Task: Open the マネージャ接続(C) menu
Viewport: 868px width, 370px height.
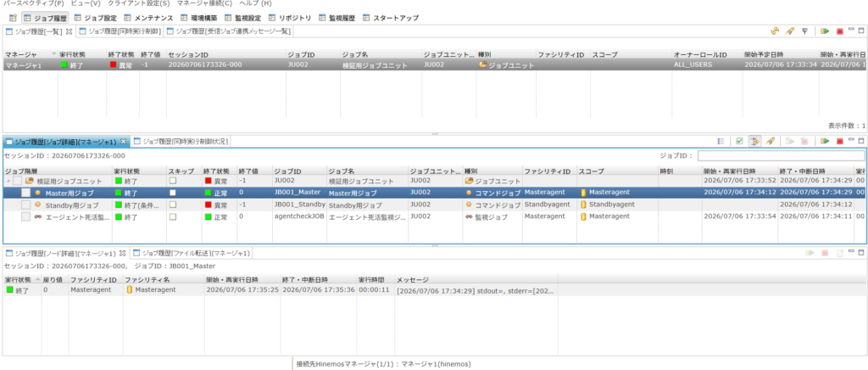Action: pos(204,3)
